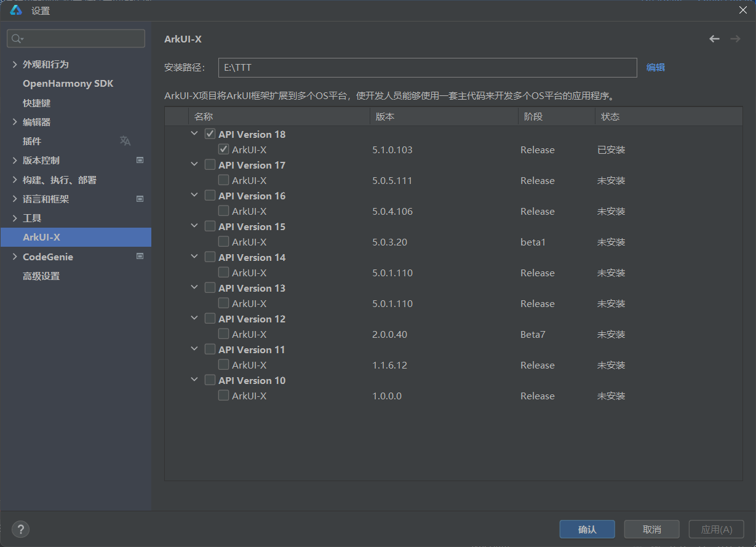The image size is (756, 547).
Task: Click the 已安装 status cell
Action: (611, 150)
